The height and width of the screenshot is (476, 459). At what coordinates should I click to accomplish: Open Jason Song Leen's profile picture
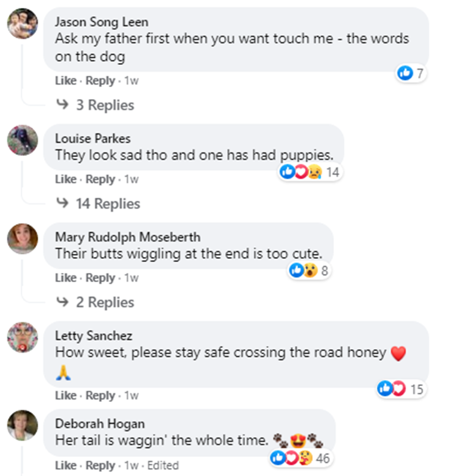pos(23,24)
